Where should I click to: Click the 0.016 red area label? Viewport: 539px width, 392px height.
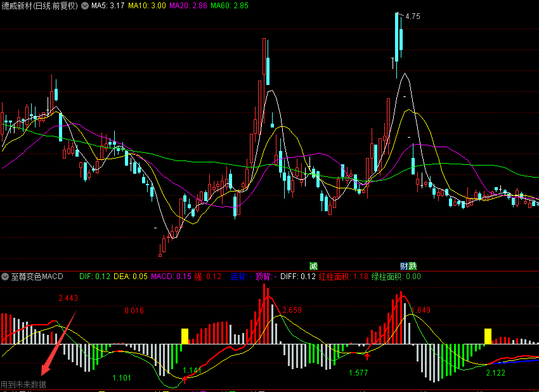[134, 311]
